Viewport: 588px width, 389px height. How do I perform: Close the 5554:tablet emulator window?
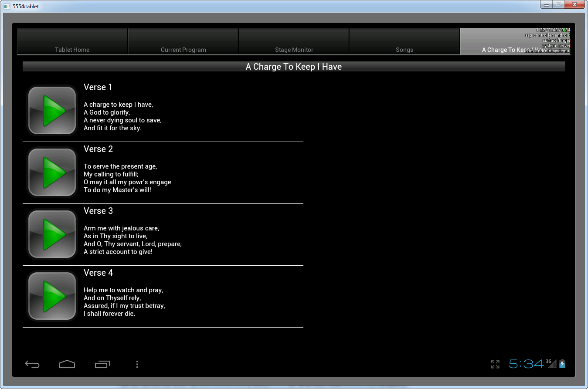pyautogui.click(x=574, y=5)
